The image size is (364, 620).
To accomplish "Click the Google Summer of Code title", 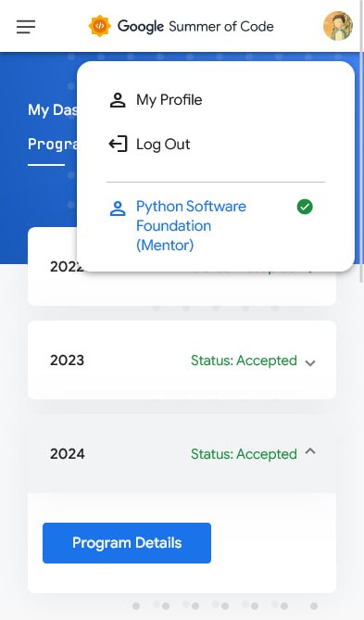I will (x=195, y=27).
